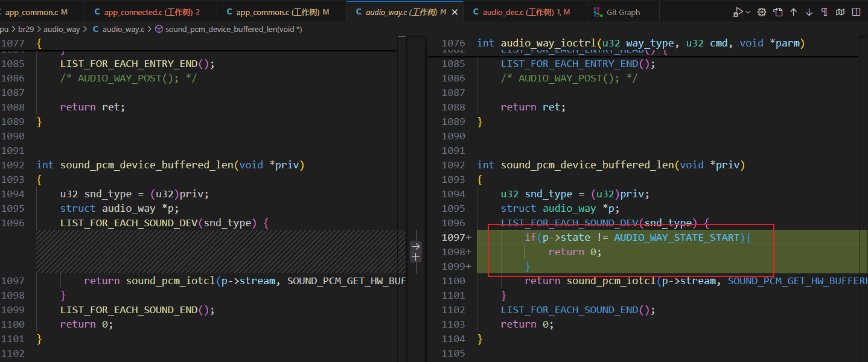The height and width of the screenshot is (362, 868).
Task: Click LIST_FOR_EACH_ENTRY_END in the right pane
Action: coord(569,63)
